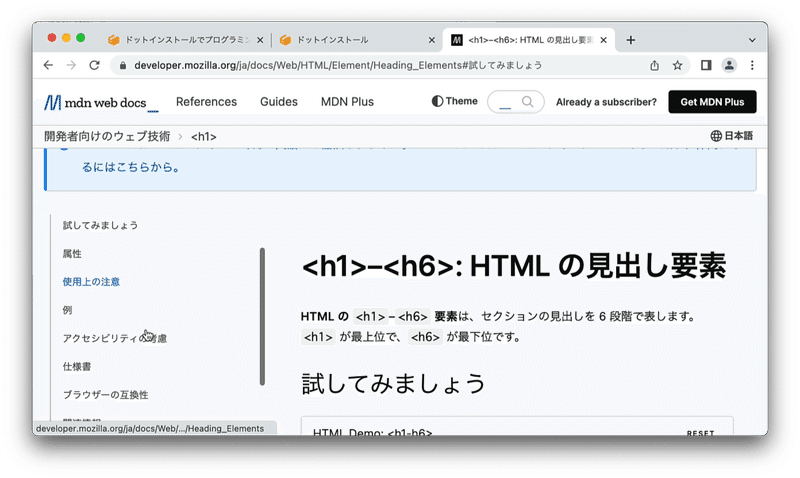This screenshot has height=478, width=800.
Task: Go to ブラウザーの互換性 in sidebar
Action: click(x=106, y=394)
